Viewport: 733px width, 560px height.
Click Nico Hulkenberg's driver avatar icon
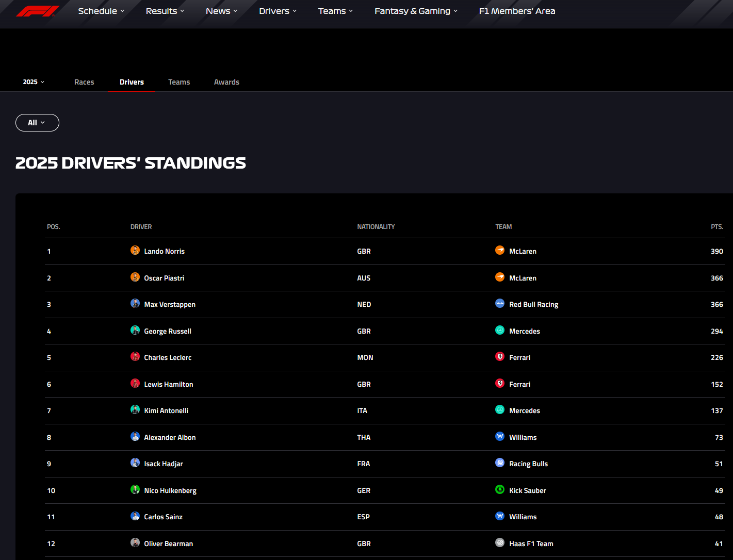135,490
